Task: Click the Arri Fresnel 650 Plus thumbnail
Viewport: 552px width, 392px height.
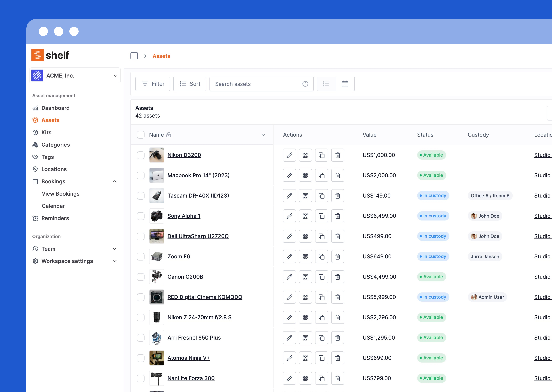Action: pyautogui.click(x=157, y=337)
